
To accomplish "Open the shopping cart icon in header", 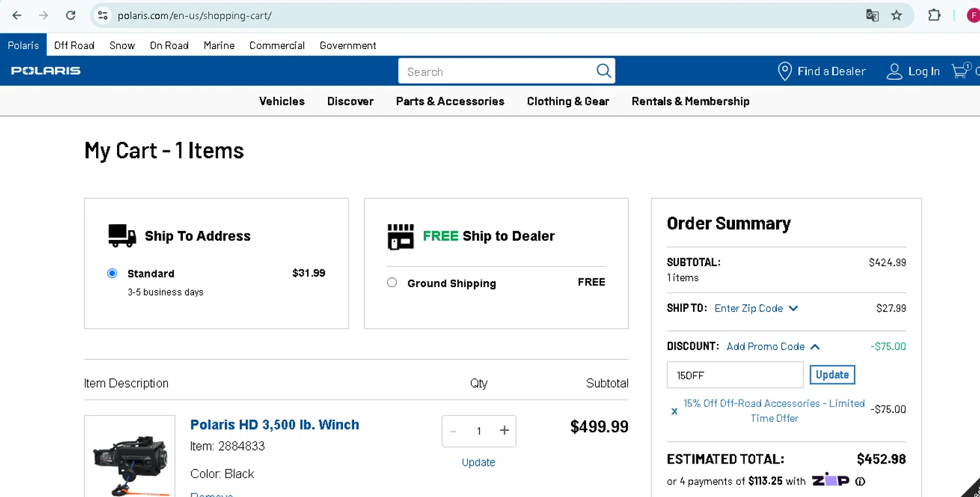I will (960, 71).
